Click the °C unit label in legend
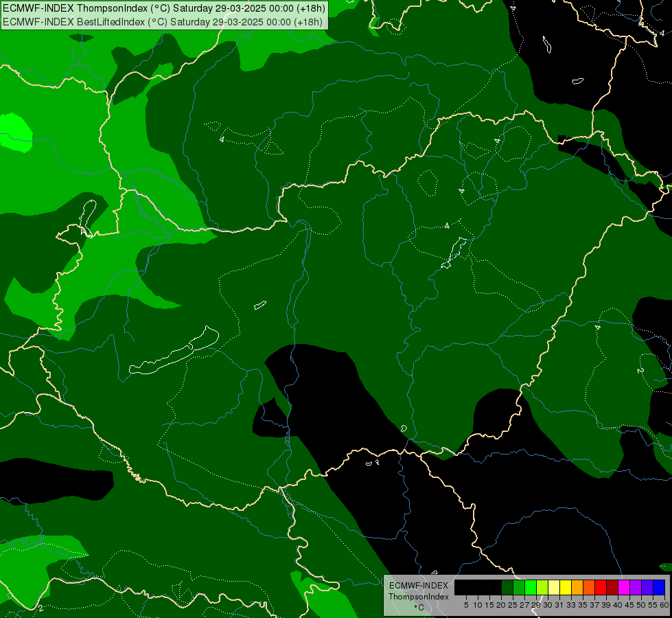Viewport: 672px width, 618px height. coord(419,608)
